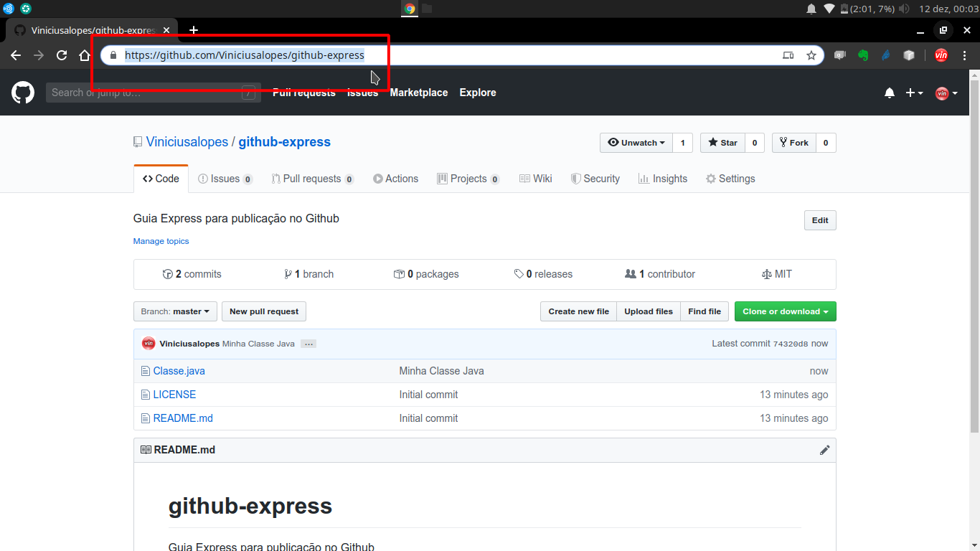The width and height of the screenshot is (980, 551).
Task: View 1 contributor link
Action: (660, 274)
